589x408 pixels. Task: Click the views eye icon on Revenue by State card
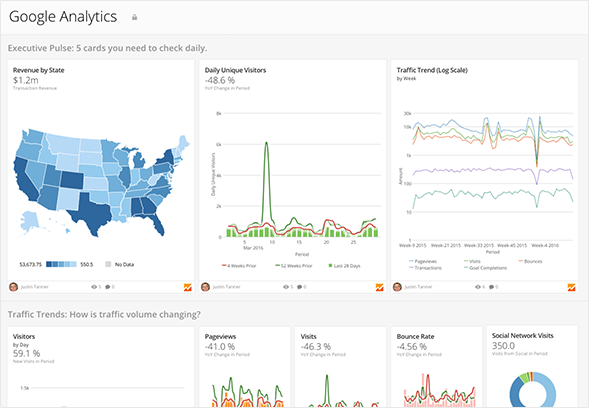(94, 287)
